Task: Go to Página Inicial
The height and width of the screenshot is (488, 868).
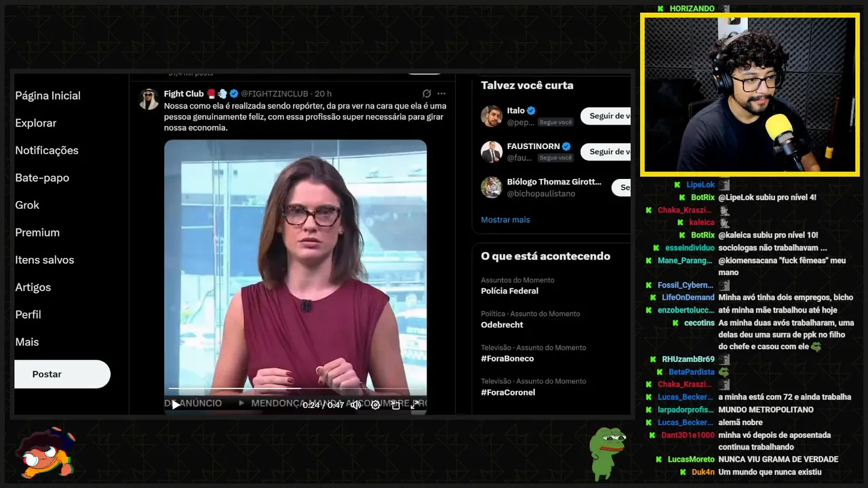Action: pyautogui.click(x=48, y=96)
